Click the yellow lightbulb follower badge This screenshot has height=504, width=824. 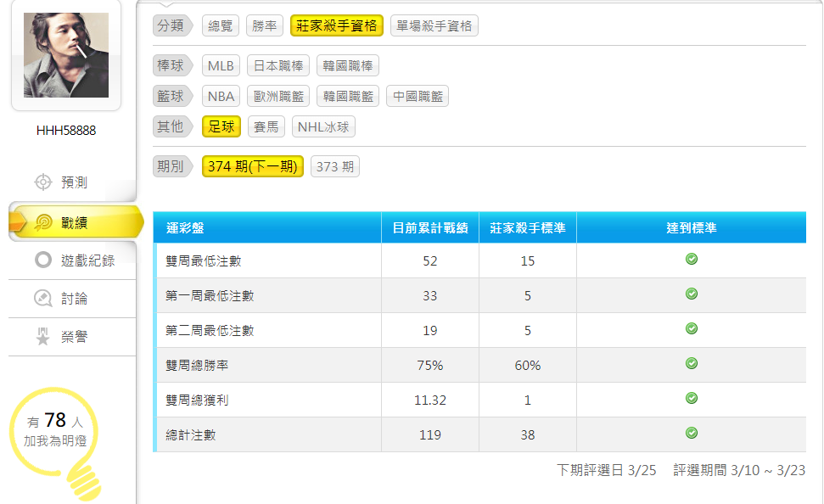(55, 433)
